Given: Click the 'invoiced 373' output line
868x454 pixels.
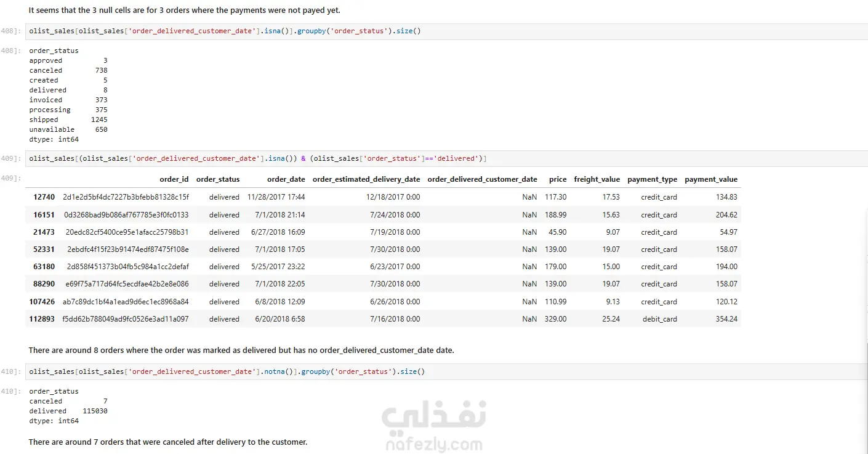Looking at the screenshot, I should (68, 100).
